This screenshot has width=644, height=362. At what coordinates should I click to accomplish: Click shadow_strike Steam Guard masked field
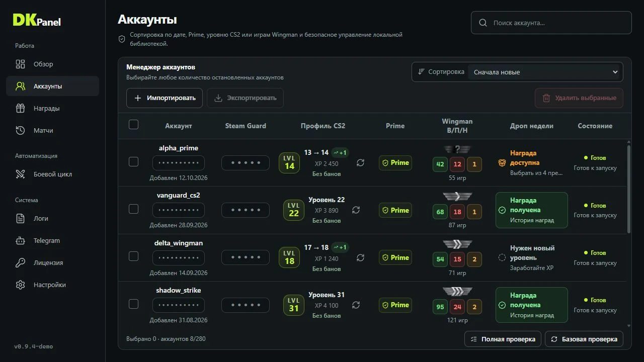coord(246,305)
